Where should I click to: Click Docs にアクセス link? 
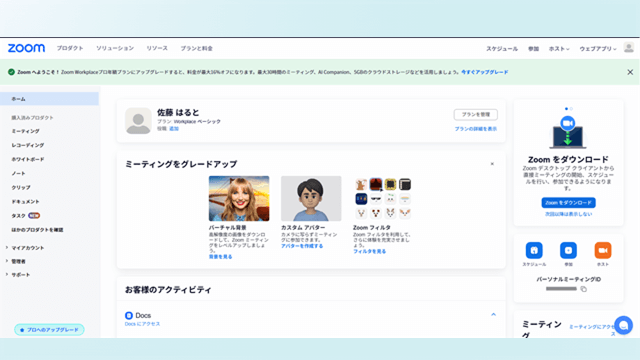pos(142,324)
